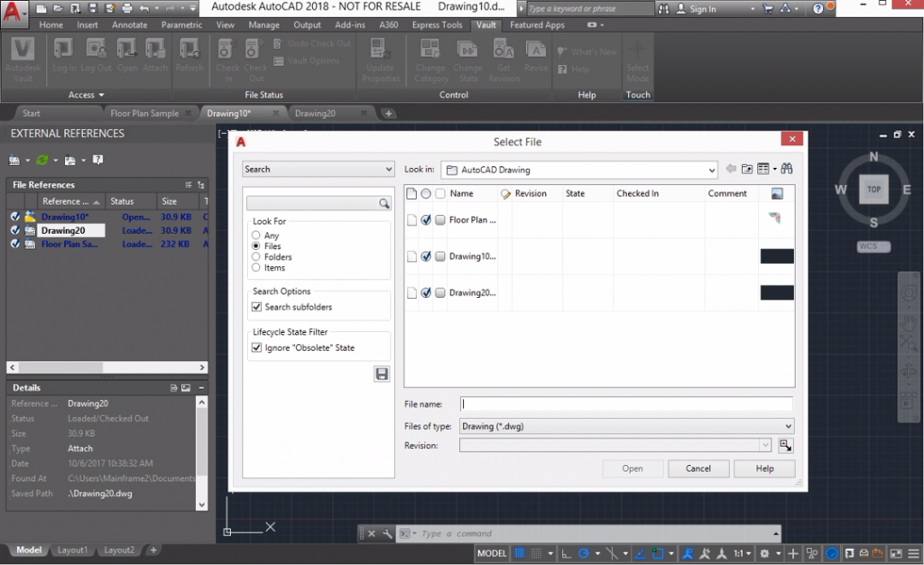
Task: Switch to Drawing20 drawing tab
Action: (x=315, y=113)
